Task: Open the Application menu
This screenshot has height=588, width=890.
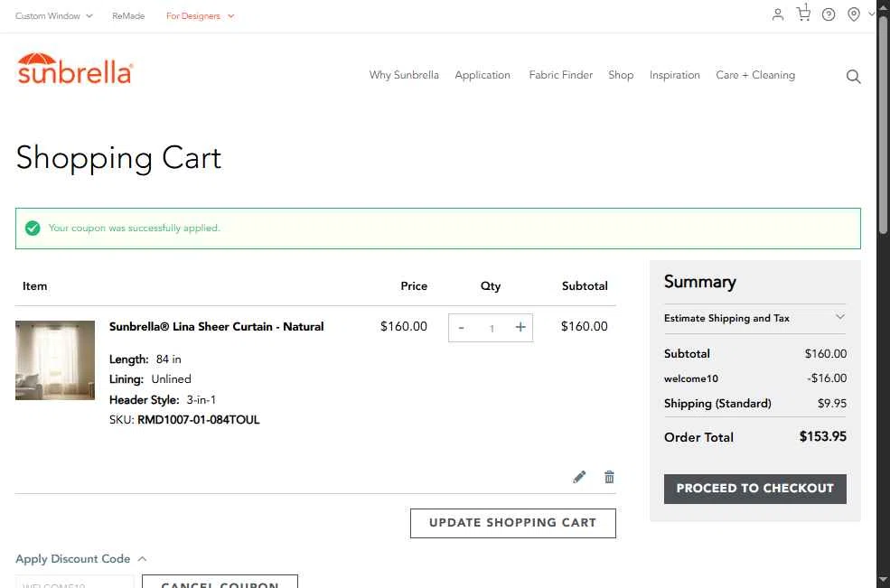Action: (x=482, y=75)
